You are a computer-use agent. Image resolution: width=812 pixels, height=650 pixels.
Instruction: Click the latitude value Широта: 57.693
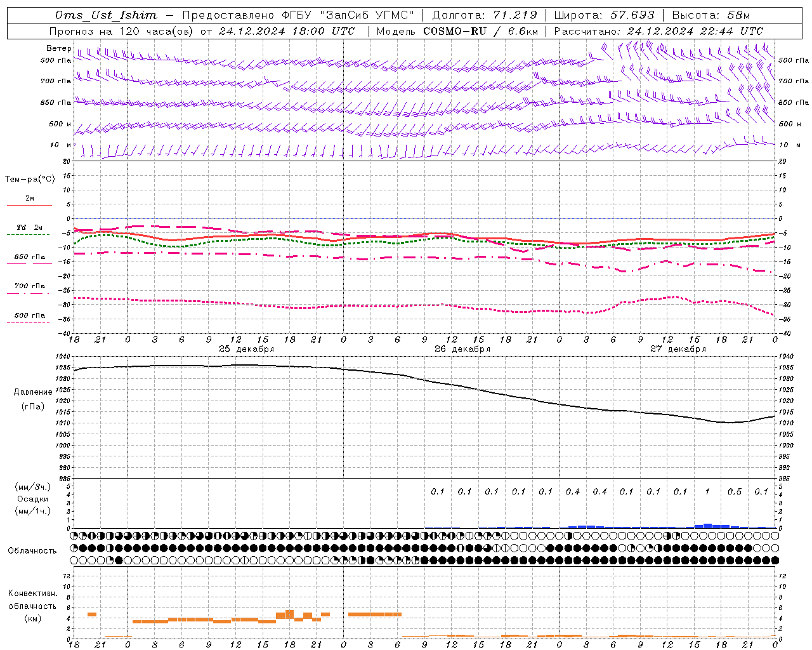pos(604,15)
